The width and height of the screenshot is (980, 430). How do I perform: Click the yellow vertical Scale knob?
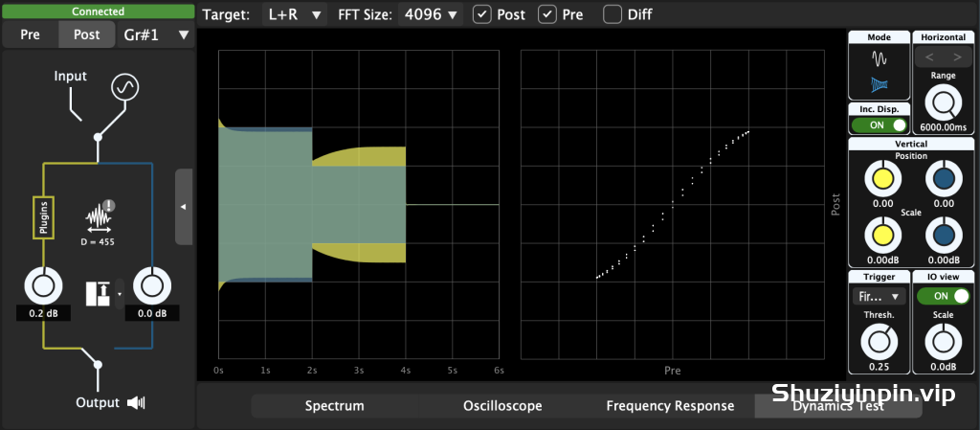[882, 236]
